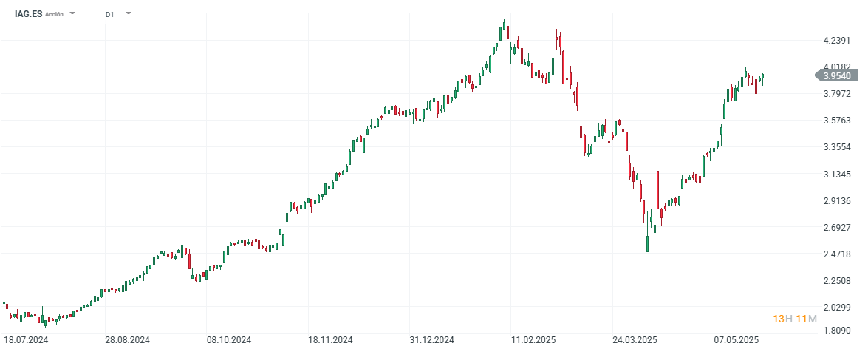Select the 28.08.2024 date on time axis
Image resolution: width=868 pixels, height=352 pixels.
pyautogui.click(x=127, y=340)
